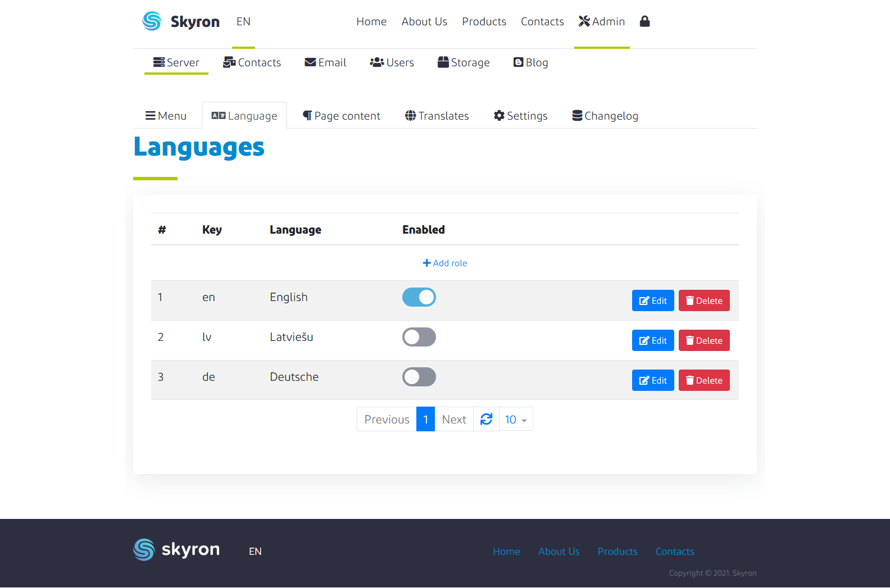Edit the Latviešu language row
Image resolution: width=890 pixels, height=588 pixels.
[653, 340]
